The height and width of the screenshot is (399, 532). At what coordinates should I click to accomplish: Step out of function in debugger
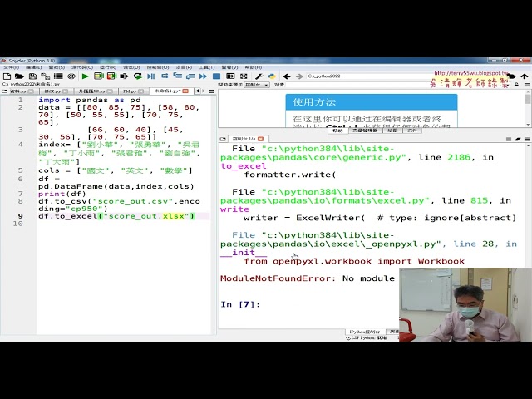click(x=190, y=76)
